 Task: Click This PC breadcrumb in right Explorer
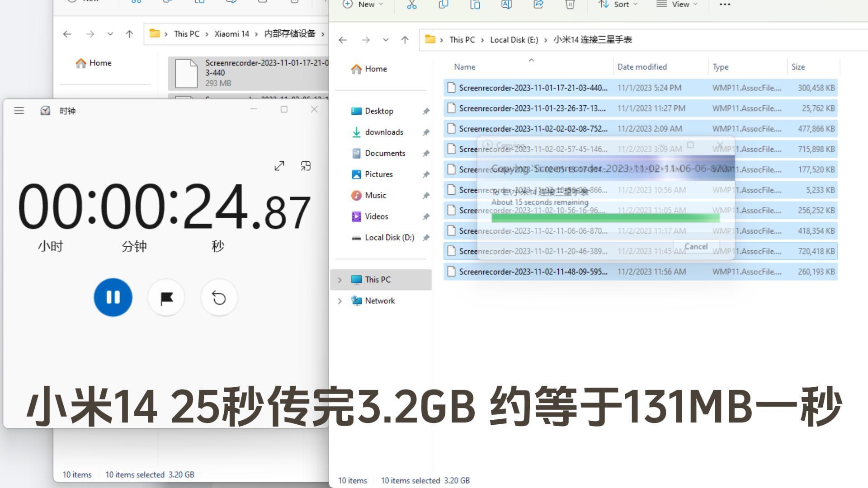pos(462,40)
